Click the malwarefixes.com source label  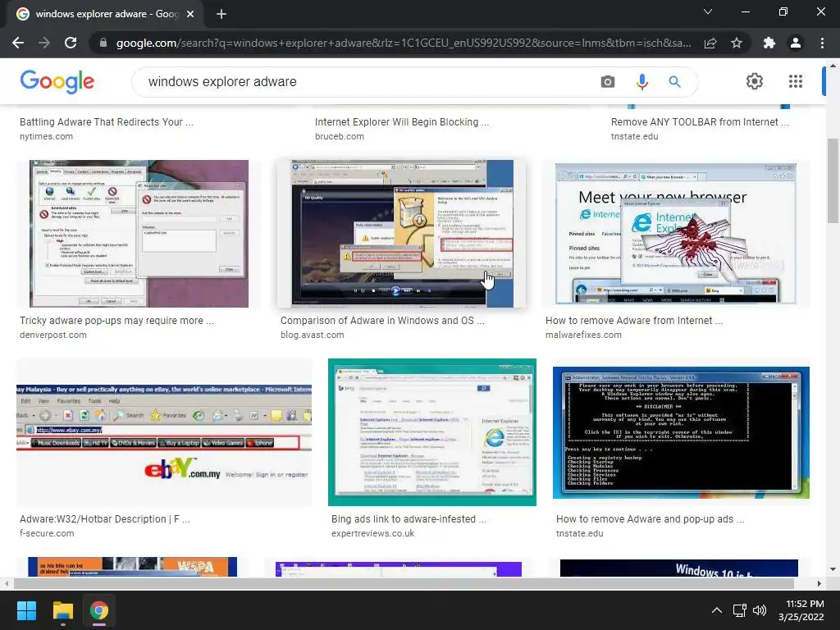click(x=583, y=335)
